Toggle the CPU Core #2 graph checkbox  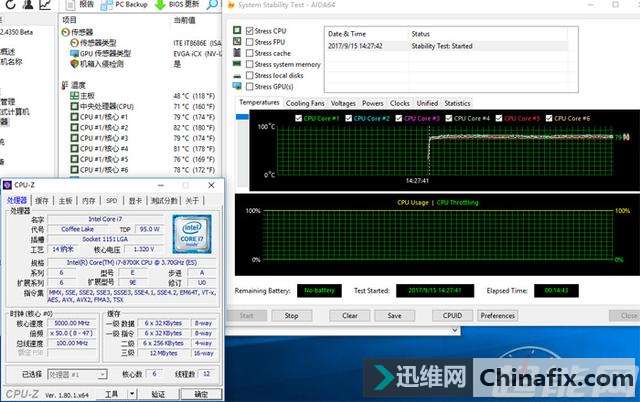349,118
